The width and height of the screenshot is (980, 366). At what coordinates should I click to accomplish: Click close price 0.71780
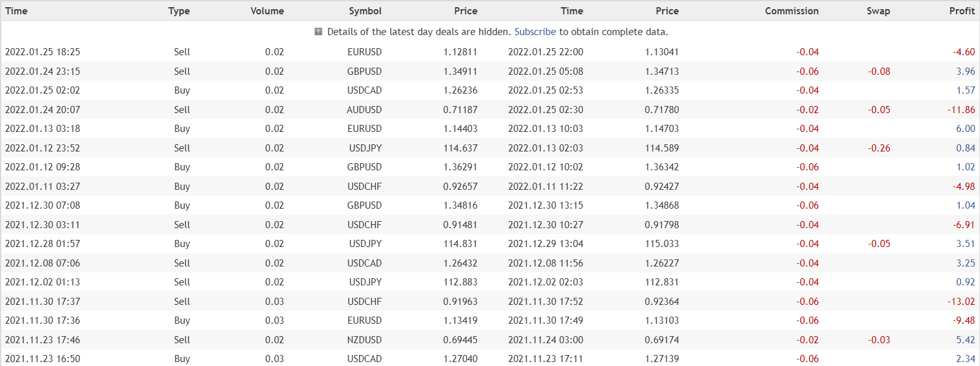[x=662, y=110]
